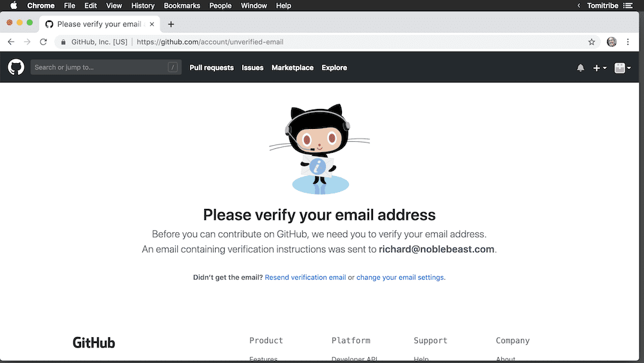The height and width of the screenshot is (363, 644).
Task: View notifications via the bell icon
Action: (580, 68)
